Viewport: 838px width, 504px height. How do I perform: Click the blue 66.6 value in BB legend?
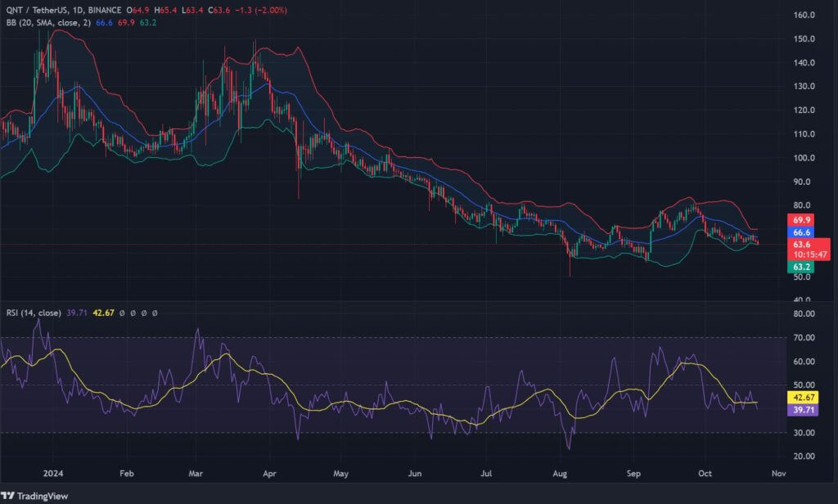click(x=104, y=22)
